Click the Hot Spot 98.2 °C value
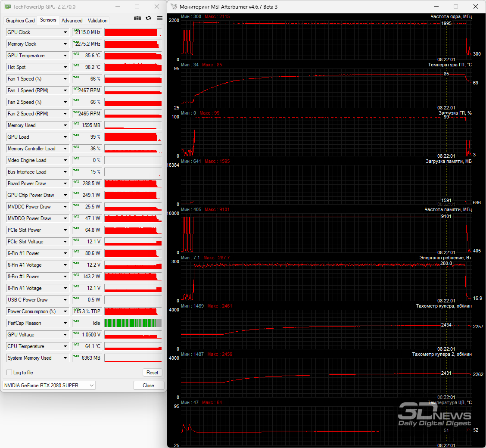This screenshot has height=448, width=486. click(87, 67)
